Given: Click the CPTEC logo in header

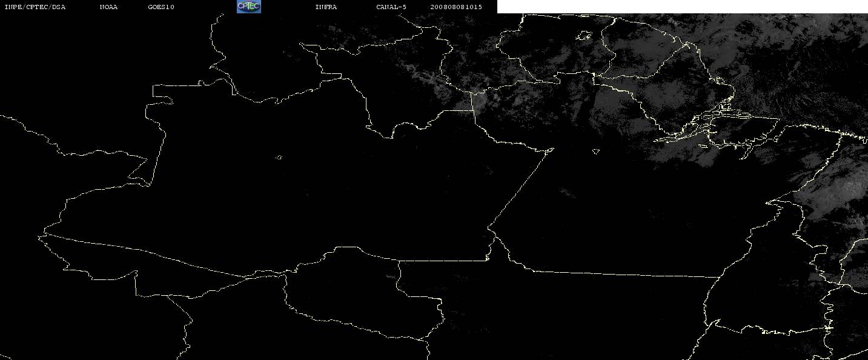Looking at the screenshot, I should point(248,7).
